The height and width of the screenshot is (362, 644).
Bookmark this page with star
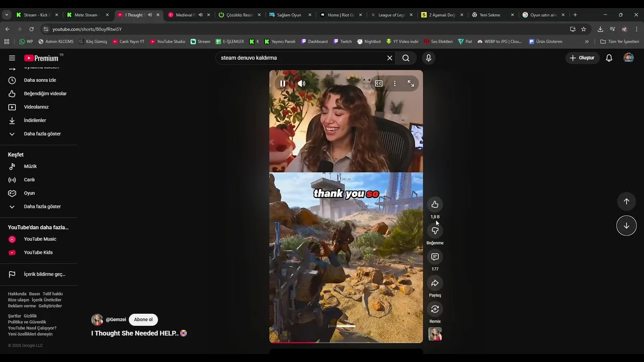pos(584,29)
